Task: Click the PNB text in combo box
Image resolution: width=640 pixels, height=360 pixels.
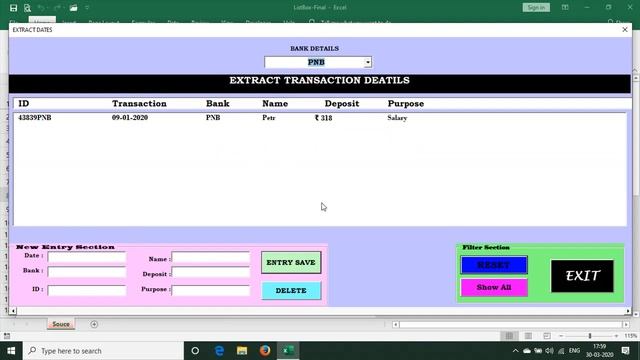Action: [x=316, y=62]
